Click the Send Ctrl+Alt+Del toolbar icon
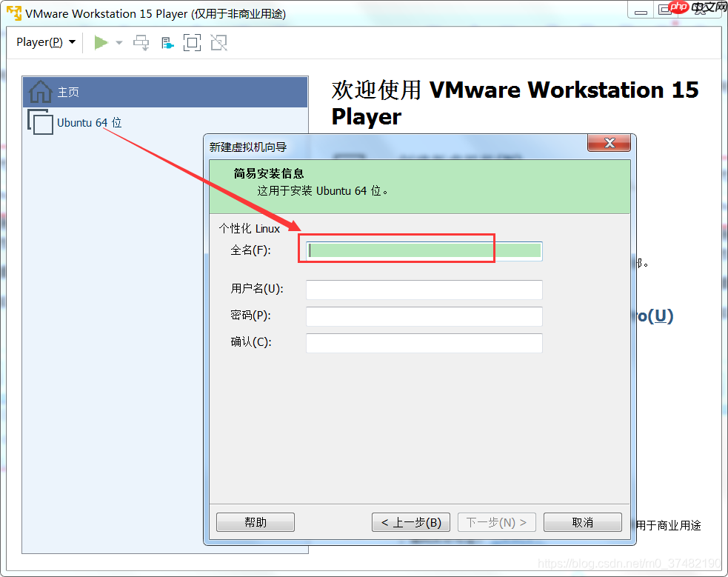This screenshot has width=728, height=577. point(141,43)
